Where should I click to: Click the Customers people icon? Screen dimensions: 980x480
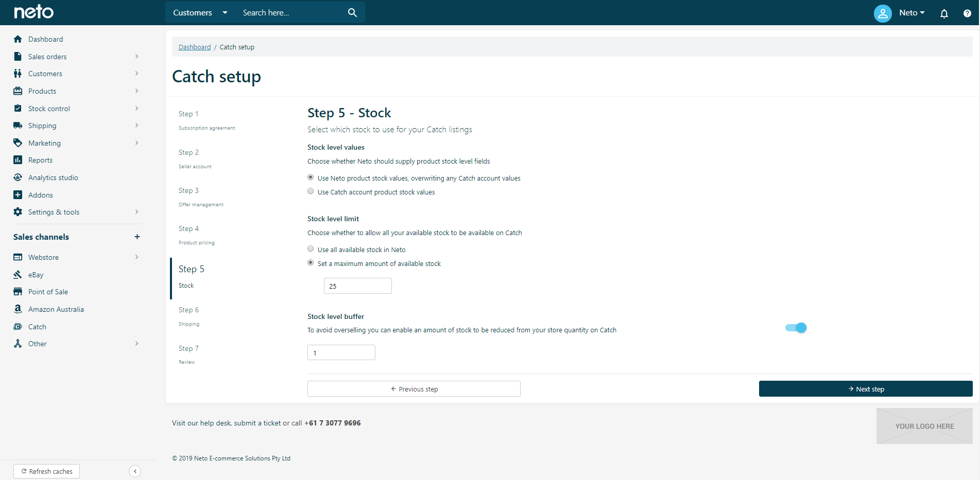pyautogui.click(x=18, y=74)
